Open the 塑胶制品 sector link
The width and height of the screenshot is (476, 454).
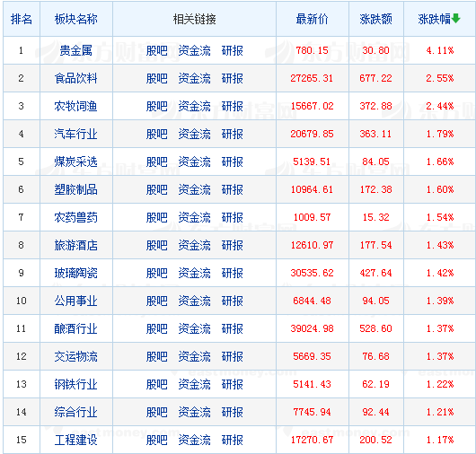(76, 189)
